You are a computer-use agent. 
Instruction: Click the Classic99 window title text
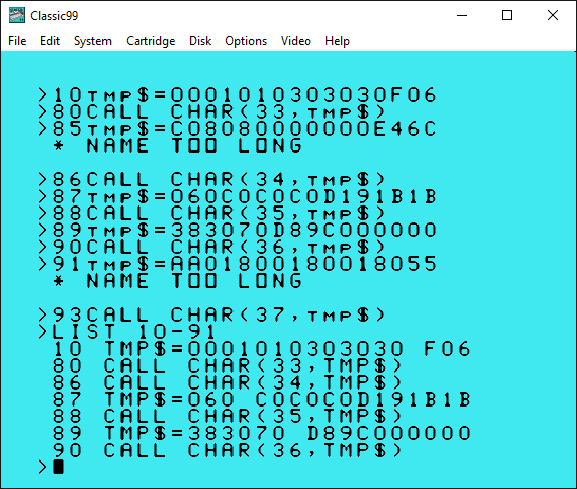pyautogui.click(x=54, y=16)
